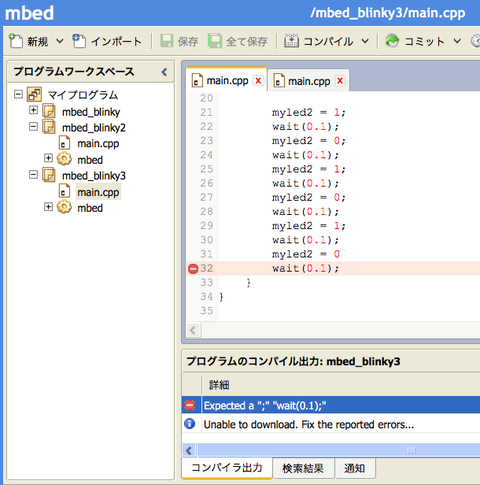The width and height of the screenshot is (480, 485).
Task: Click the Save (保存) toolbar button
Action: (x=179, y=41)
